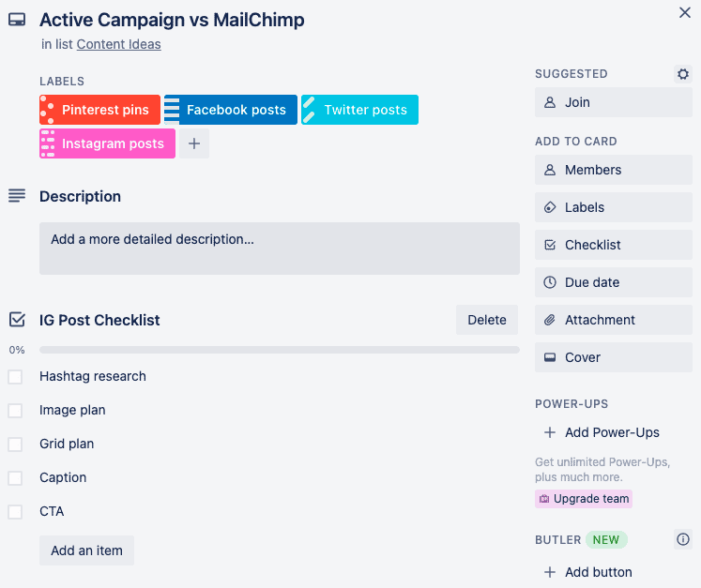
Task: Click the Join button
Action: [614, 102]
